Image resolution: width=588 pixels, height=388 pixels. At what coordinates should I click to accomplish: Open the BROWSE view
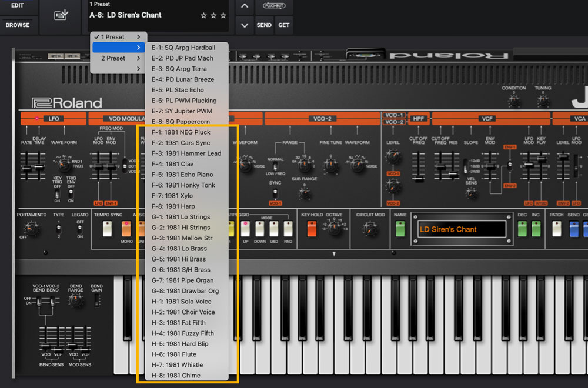coord(18,25)
